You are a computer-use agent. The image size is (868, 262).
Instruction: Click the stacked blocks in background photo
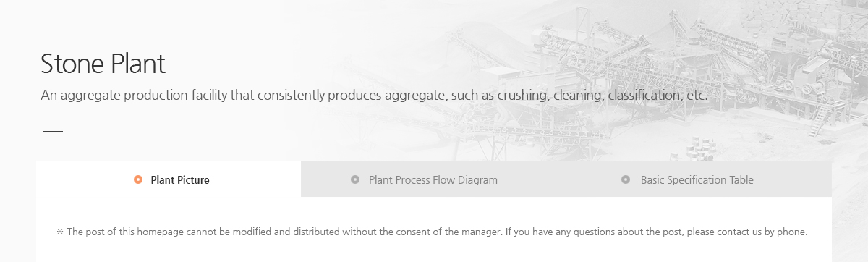point(701,148)
